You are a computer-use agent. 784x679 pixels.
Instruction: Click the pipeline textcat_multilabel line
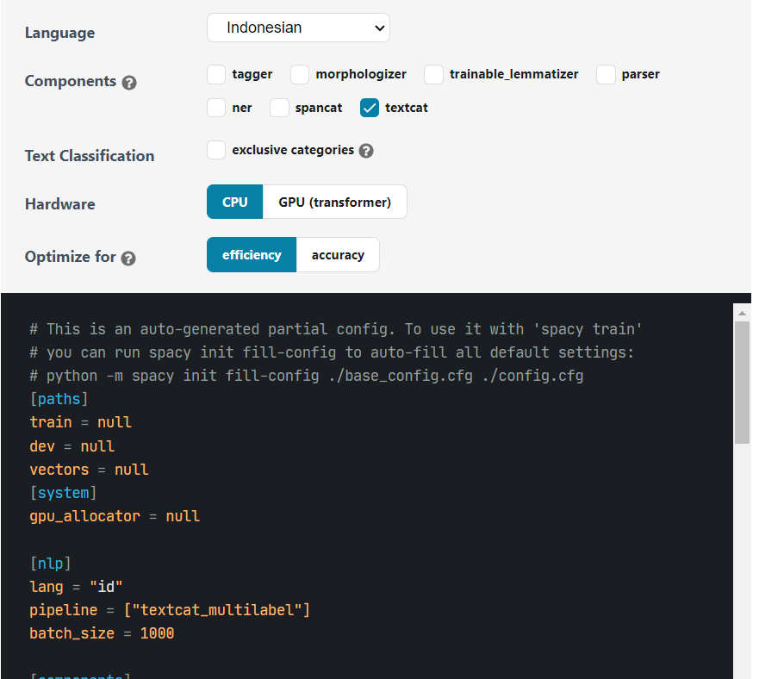click(x=170, y=610)
